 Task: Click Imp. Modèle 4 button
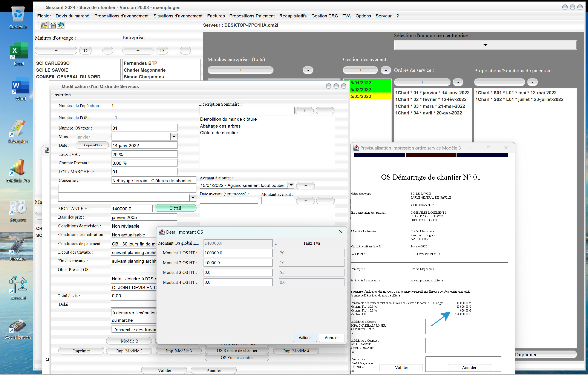[x=296, y=351]
